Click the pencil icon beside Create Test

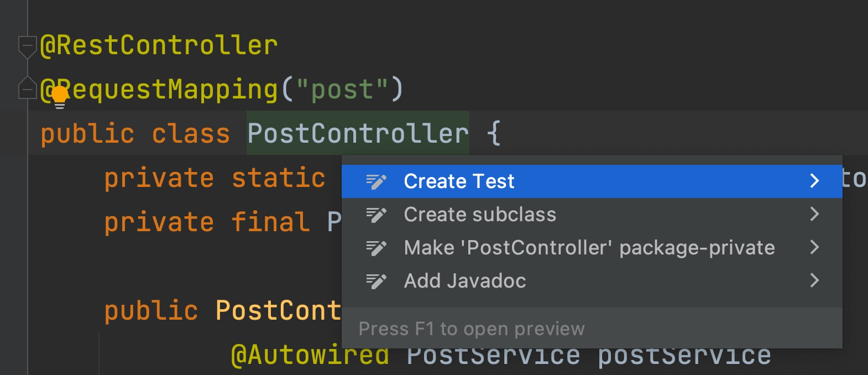click(376, 181)
